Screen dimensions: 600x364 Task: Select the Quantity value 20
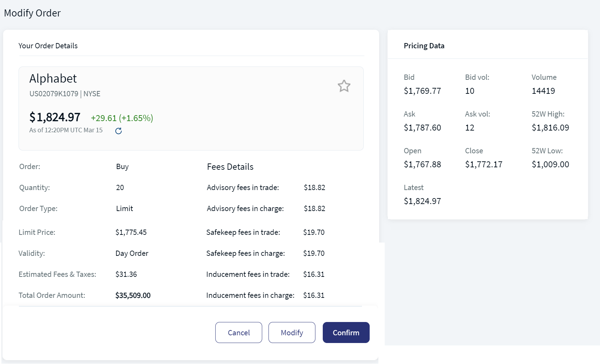[x=120, y=188]
